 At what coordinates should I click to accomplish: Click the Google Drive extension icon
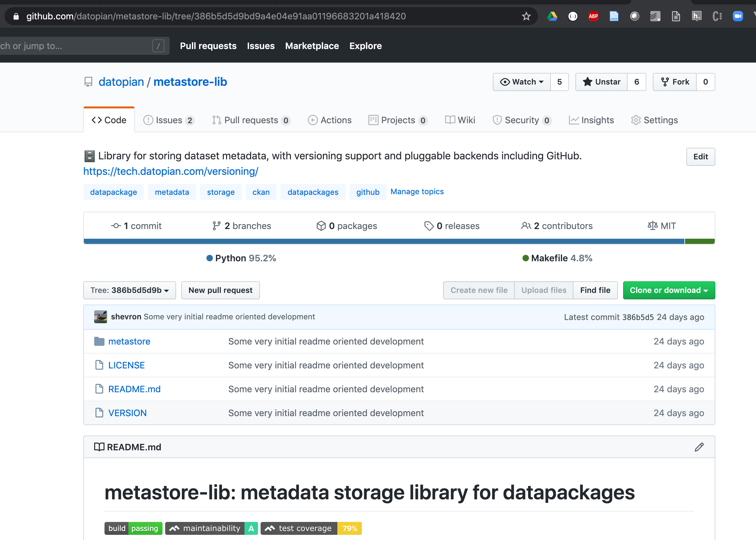point(552,16)
